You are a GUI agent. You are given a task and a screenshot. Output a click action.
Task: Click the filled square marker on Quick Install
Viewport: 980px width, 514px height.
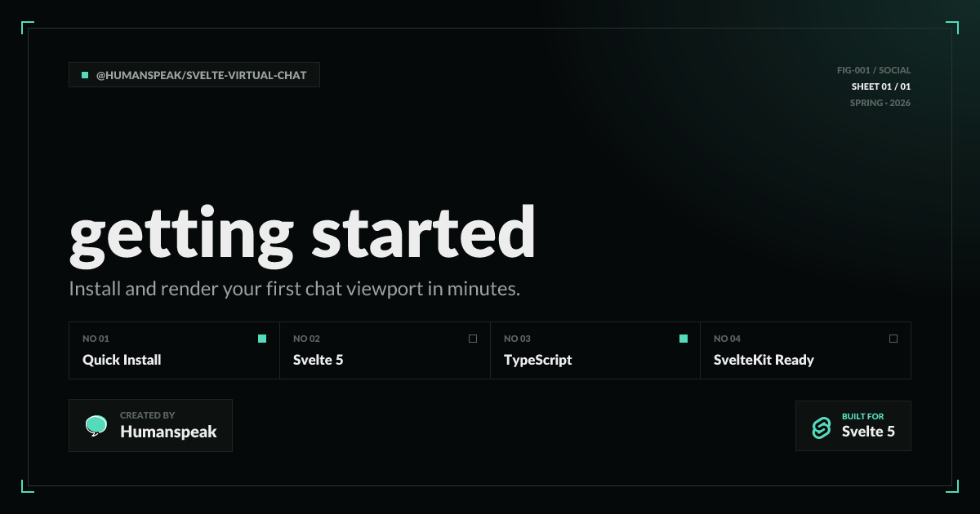pyautogui.click(x=262, y=339)
